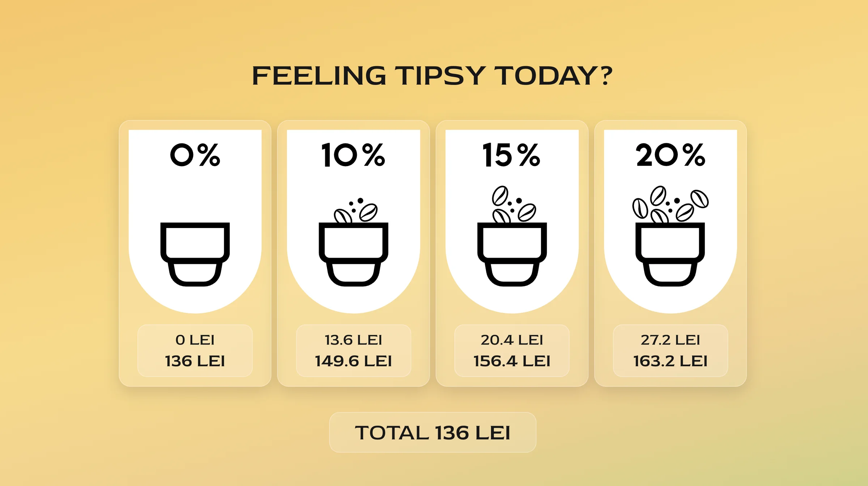Select the 20% tip heading
This screenshot has width=868, height=486.
click(x=670, y=155)
